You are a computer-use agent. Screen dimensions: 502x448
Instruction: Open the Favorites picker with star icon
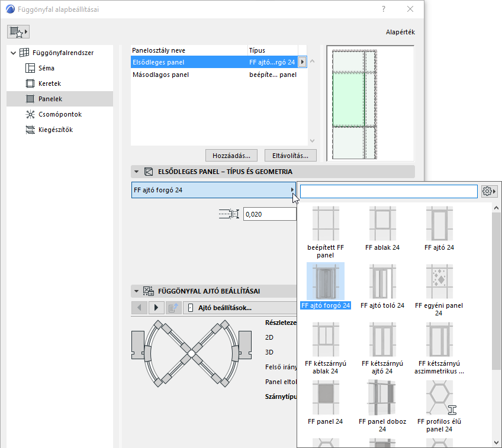(18, 32)
